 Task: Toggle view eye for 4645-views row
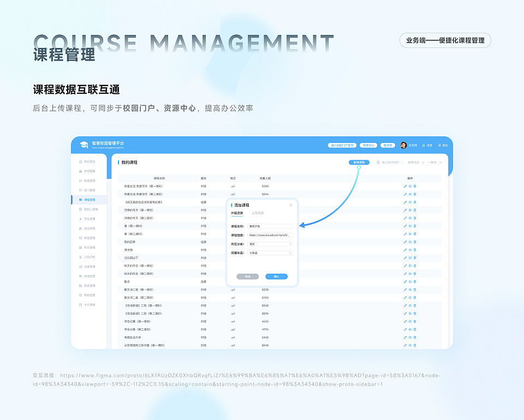pos(410,321)
